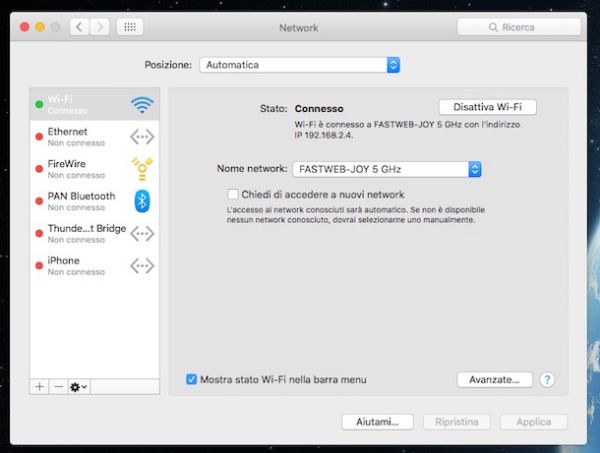Open the help question mark button
600x453 pixels.
(547, 380)
